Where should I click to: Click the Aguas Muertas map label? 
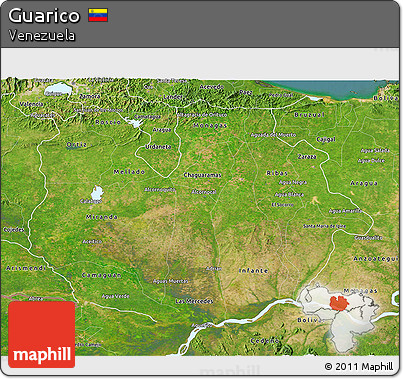[x=170, y=281]
